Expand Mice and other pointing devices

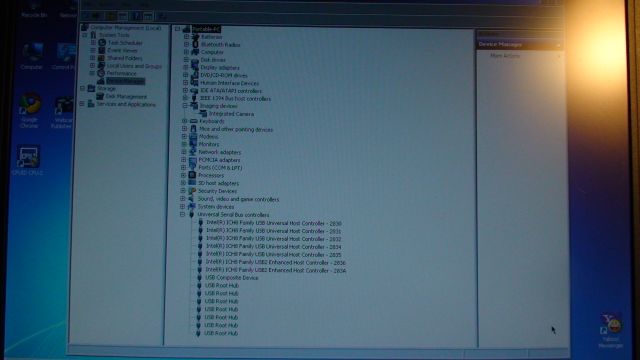184,129
